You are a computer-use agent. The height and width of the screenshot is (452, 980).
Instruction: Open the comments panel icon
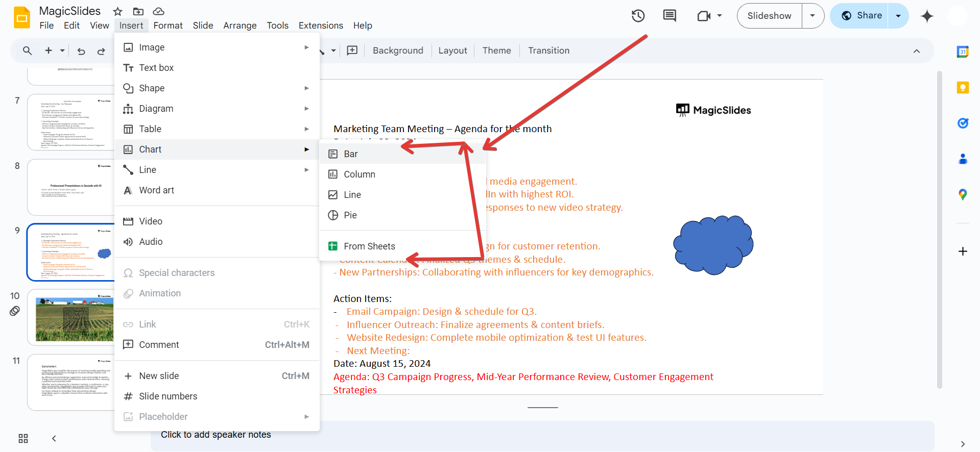pyautogui.click(x=669, y=16)
